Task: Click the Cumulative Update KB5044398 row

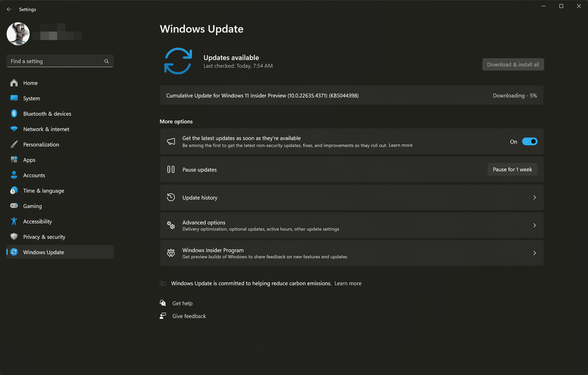Action: coord(352,96)
